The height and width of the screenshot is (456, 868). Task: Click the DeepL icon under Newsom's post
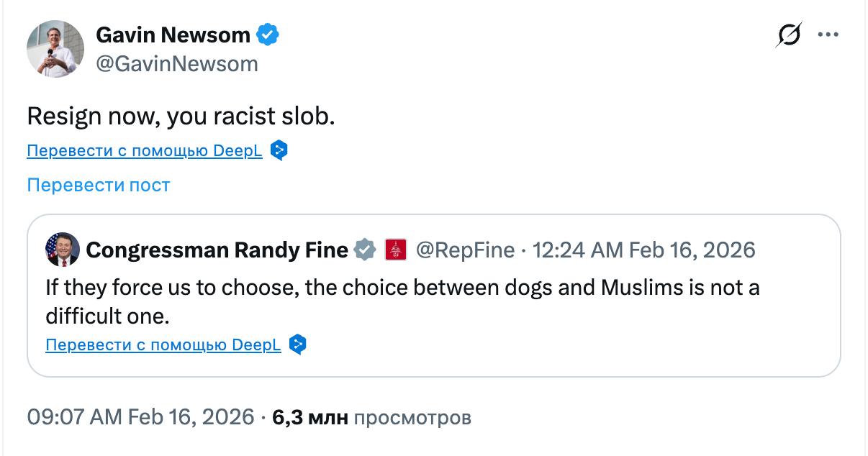tap(279, 150)
